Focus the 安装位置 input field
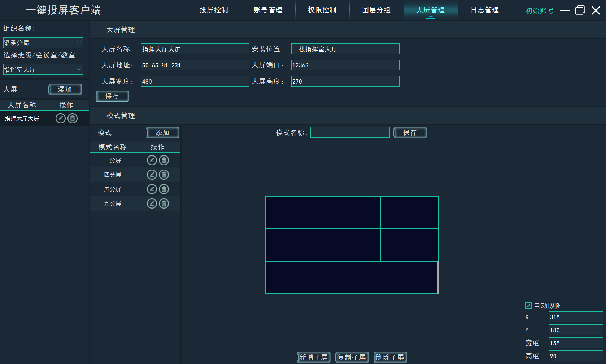 345,49
